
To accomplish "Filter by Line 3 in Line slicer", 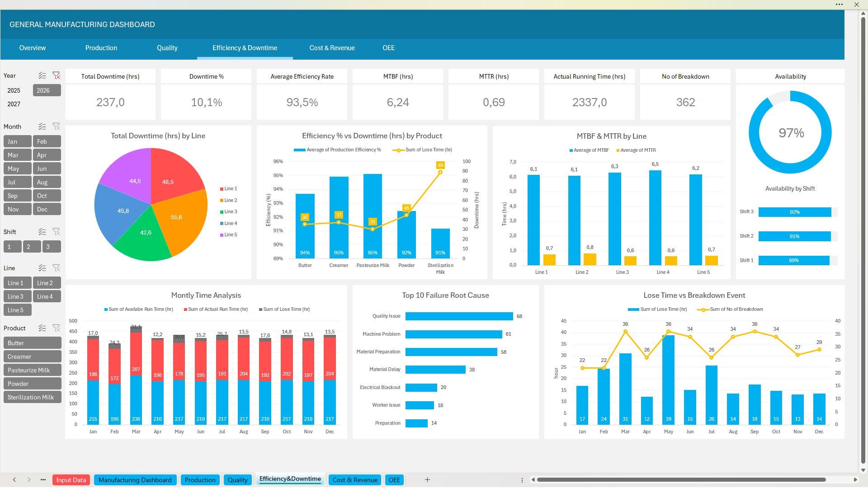I will tap(17, 296).
